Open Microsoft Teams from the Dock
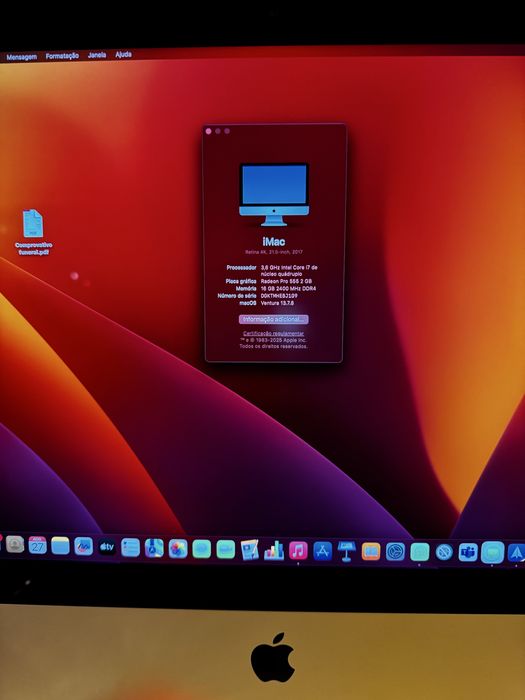Screen dimensions: 525x700 click(x=468, y=553)
